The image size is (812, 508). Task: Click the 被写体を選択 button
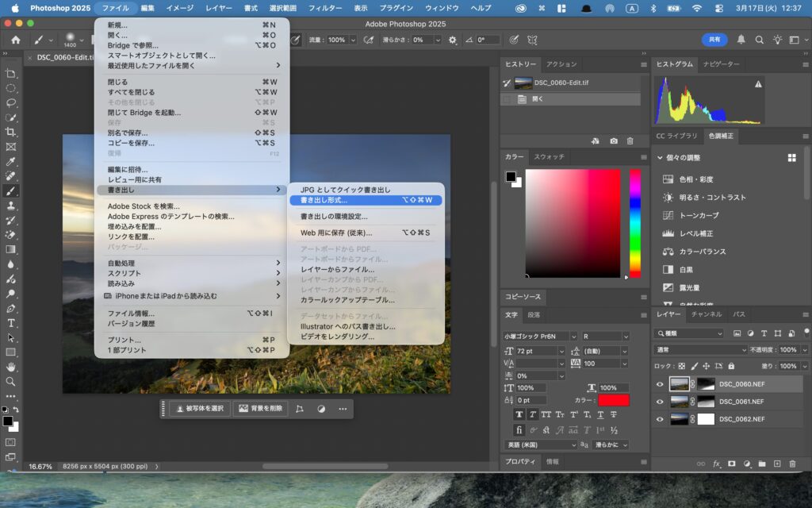click(199, 409)
